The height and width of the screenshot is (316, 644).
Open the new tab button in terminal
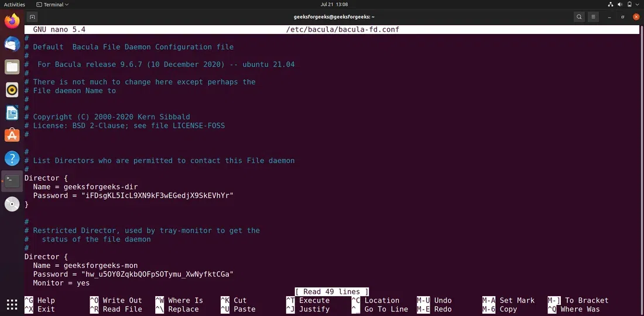pos(32,17)
